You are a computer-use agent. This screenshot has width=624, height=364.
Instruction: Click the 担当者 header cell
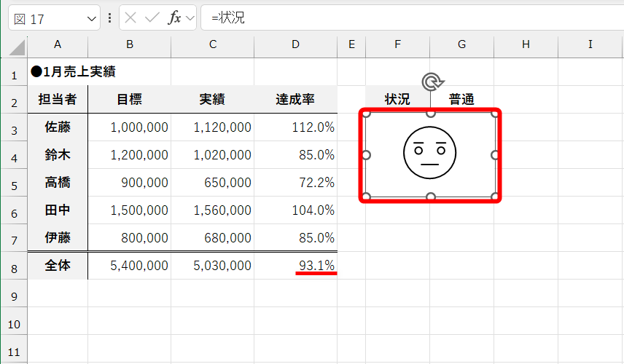(x=58, y=99)
